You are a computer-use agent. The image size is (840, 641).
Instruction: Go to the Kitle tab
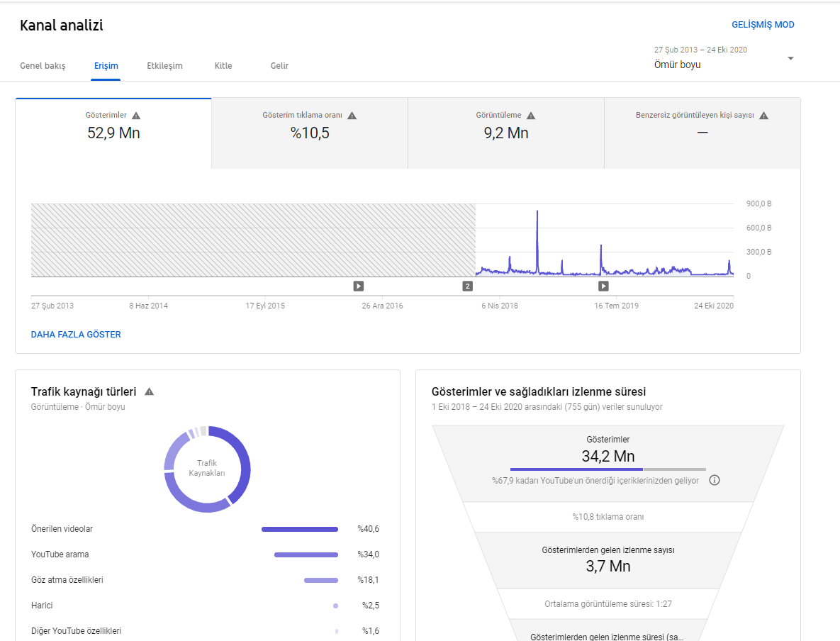[x=223, y=66]
